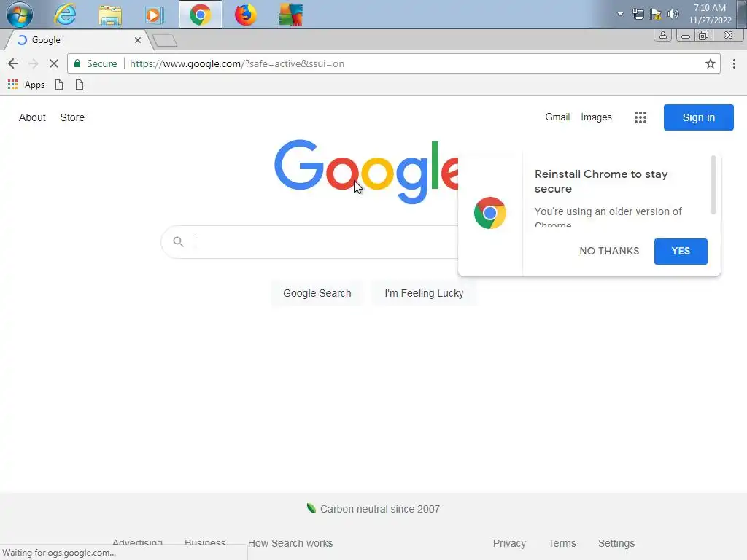Show hidden system tray icons
Screen dimensions: 747x560
pos(620,14)
